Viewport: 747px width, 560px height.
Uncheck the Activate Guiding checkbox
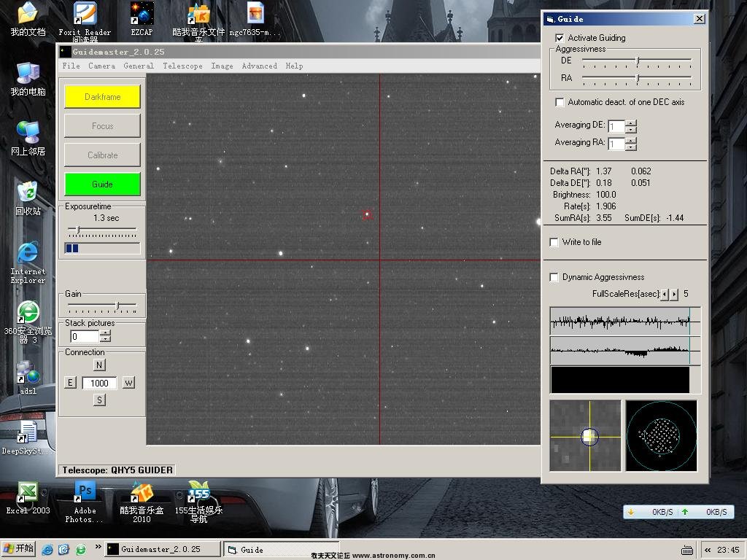pos(560,38)
